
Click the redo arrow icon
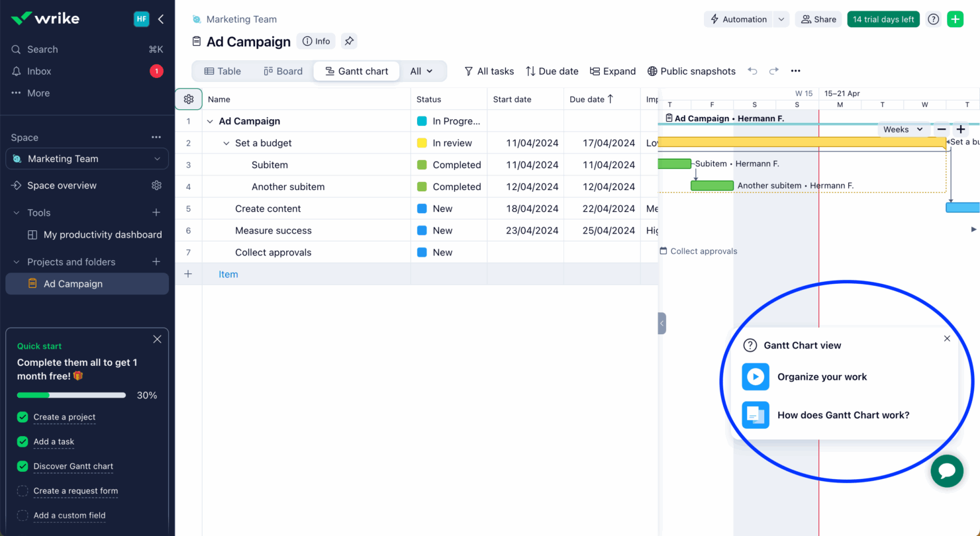(773, 71)
